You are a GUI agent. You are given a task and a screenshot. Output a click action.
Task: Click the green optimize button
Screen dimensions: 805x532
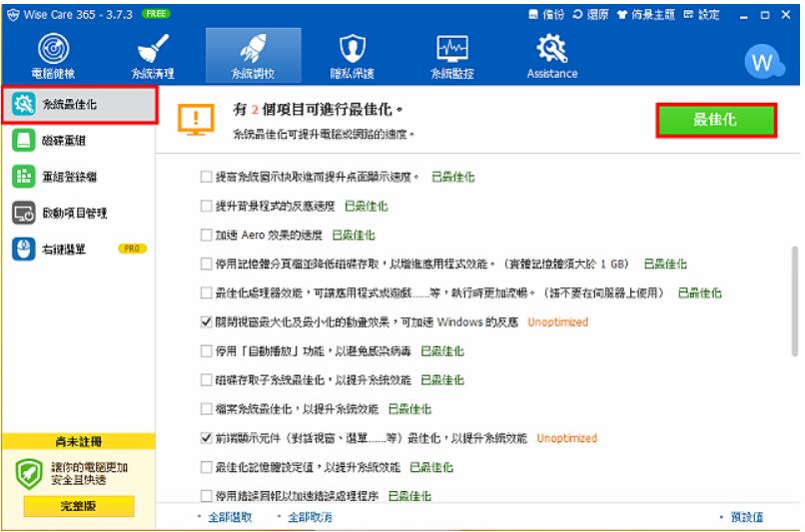click(716, 120)
